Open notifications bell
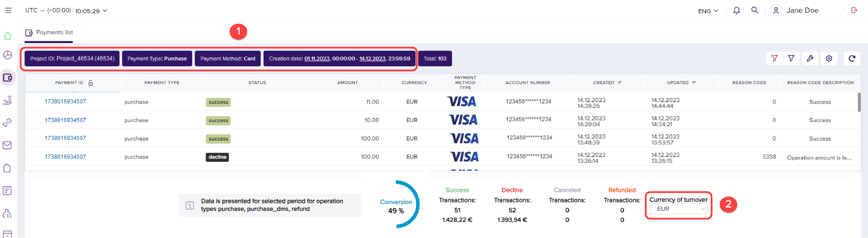The image size is (868, 238). point(737,11)
